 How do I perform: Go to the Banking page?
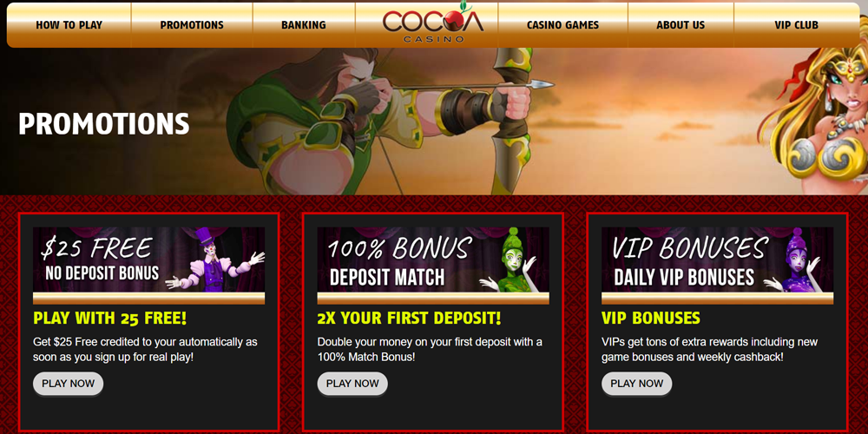click(x=303, y=25)
